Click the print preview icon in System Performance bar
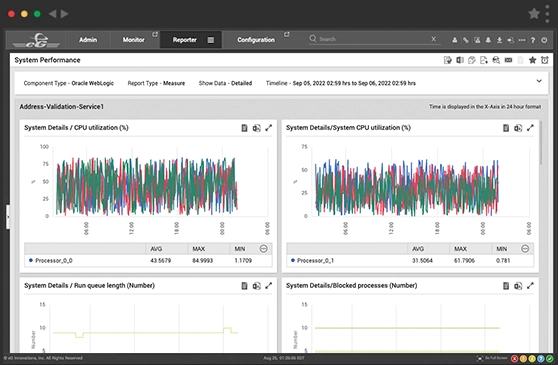 pos(496,60)
